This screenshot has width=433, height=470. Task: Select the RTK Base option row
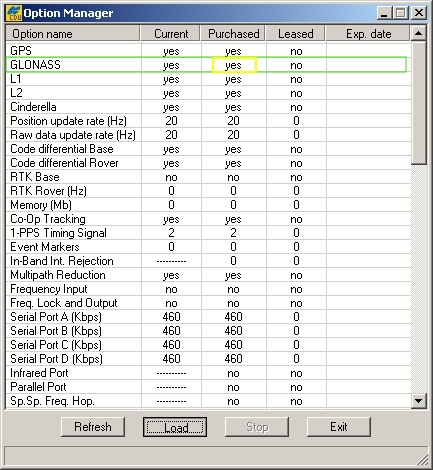pos(208,177)
